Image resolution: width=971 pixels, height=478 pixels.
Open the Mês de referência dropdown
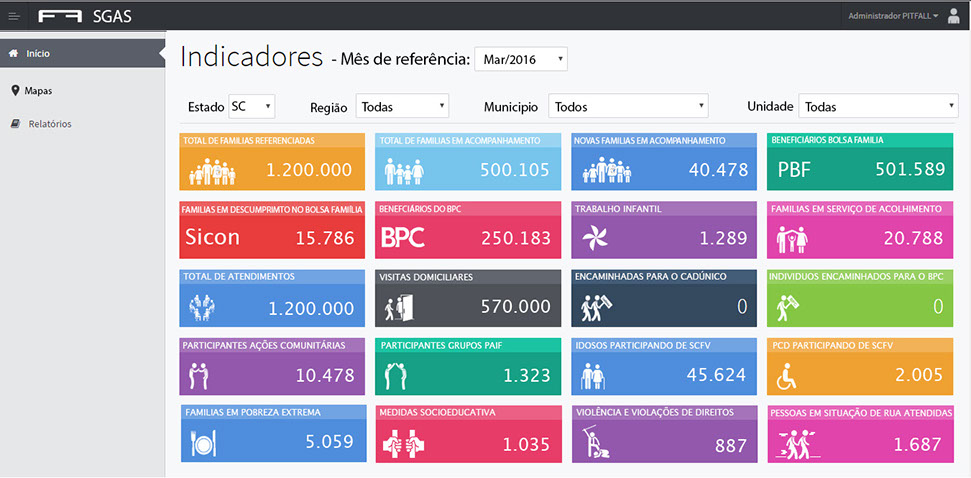(x=520, y=60)
